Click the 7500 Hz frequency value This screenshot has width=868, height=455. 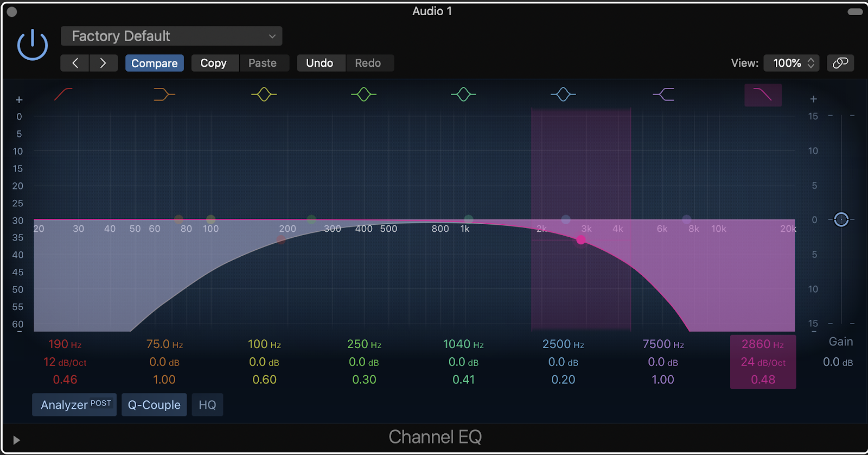(663, 344)
